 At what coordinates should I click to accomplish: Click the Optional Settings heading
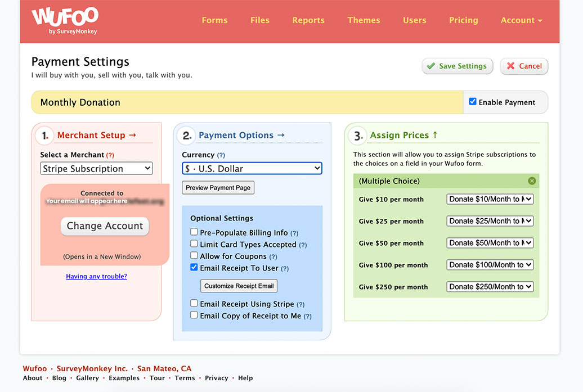click(222, 218)
